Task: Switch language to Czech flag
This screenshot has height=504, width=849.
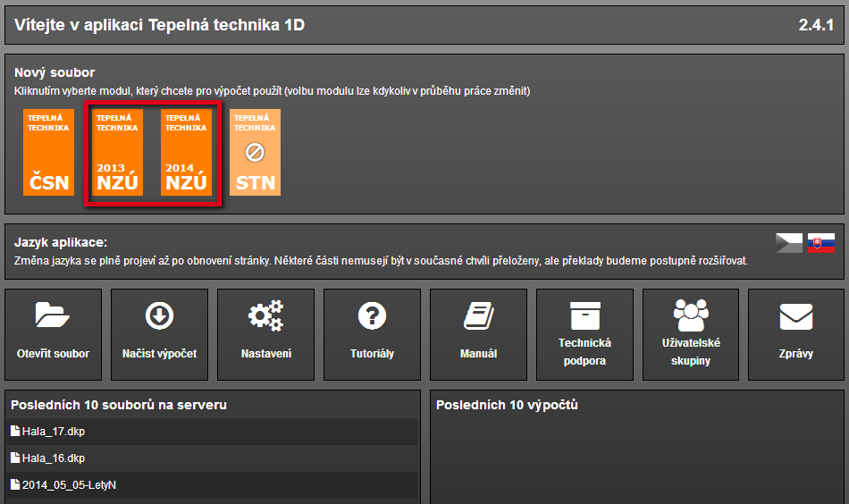Action: [789, 243]
